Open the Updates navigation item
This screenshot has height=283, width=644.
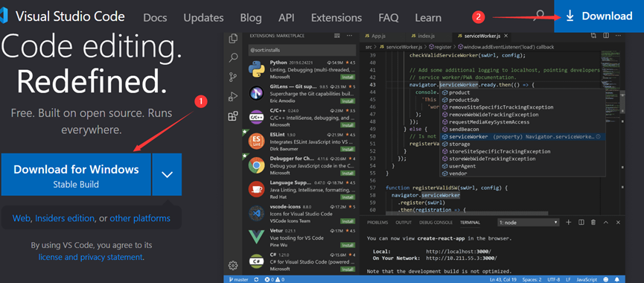click(x=204, y=18)
